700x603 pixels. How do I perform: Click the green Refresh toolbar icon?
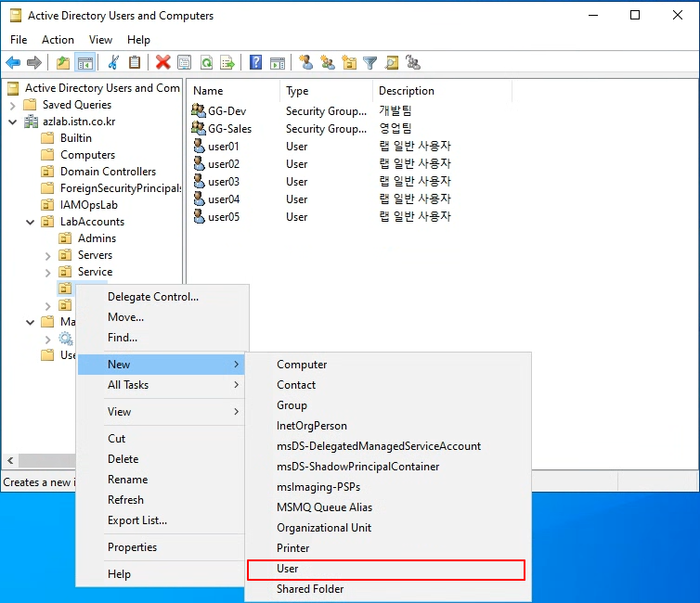[206, 62]
